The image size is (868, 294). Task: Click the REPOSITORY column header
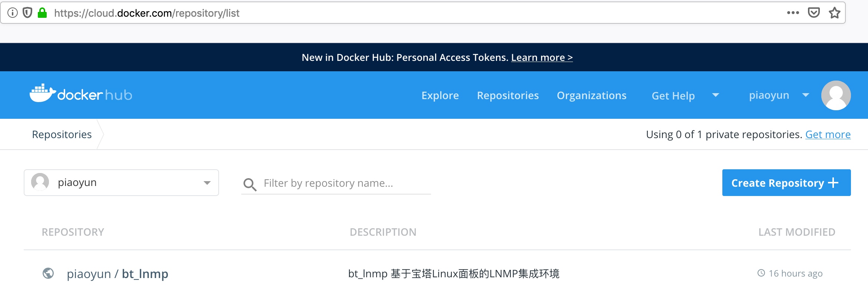pyautogui.click(x=73, y=232)
